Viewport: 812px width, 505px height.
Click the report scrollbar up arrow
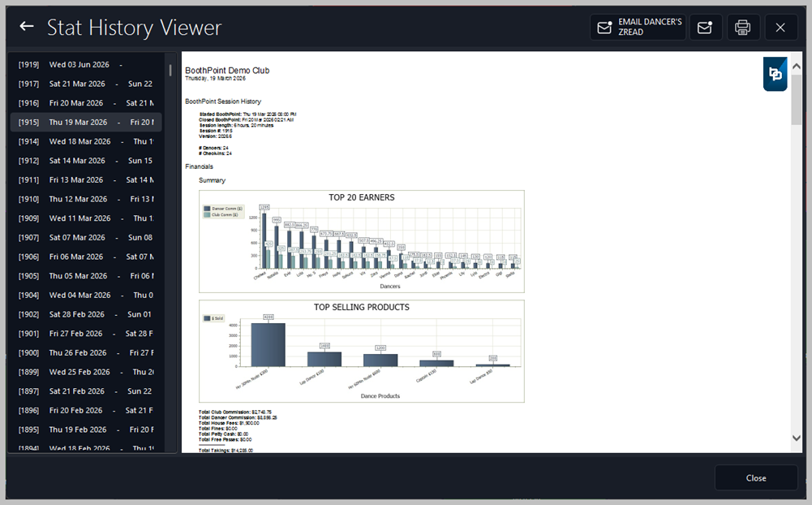coord(797,67)
